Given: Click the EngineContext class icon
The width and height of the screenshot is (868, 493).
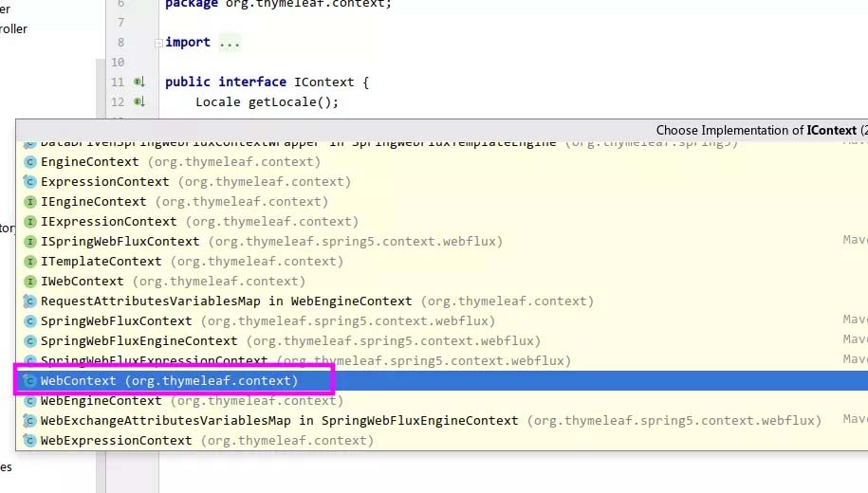Looking at the screenshot, I should tap(30, 162).
